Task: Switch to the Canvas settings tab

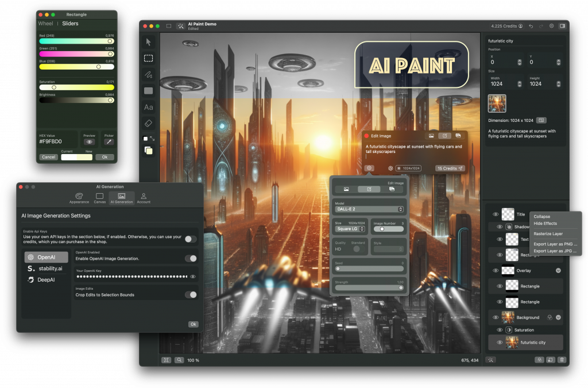Action: [100, 198]
